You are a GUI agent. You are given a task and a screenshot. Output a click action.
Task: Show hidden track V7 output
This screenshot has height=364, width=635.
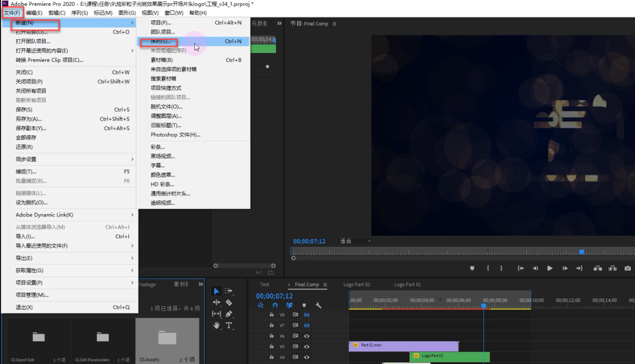(307, 325)
